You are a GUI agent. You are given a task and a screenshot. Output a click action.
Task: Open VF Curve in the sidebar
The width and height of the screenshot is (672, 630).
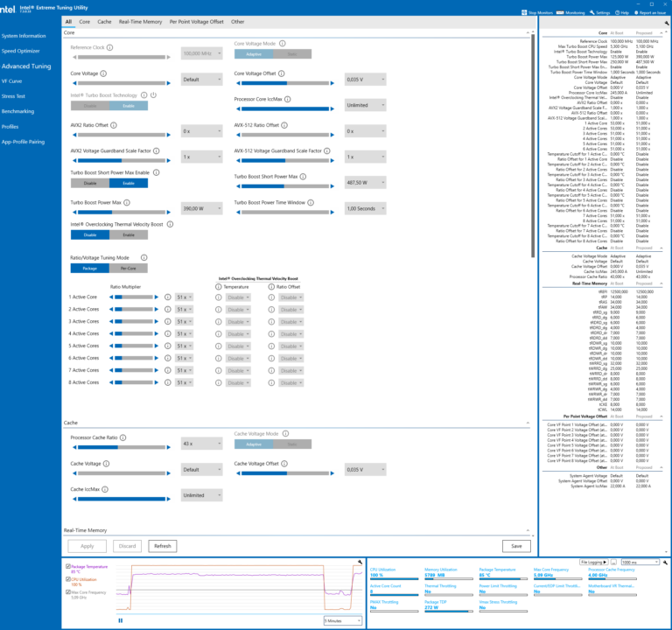12,81
